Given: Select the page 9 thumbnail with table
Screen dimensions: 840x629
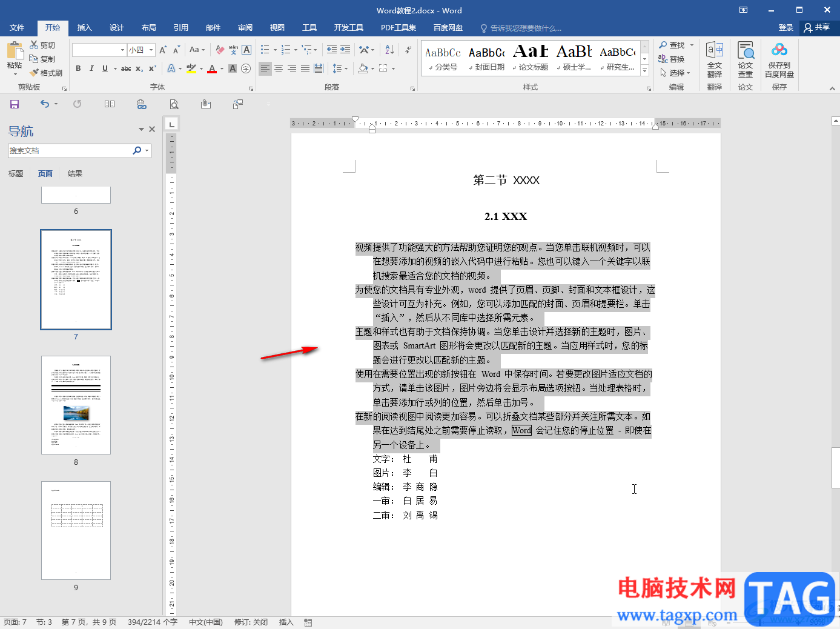Looking at the screenshot, I should (x=76, y=530).
